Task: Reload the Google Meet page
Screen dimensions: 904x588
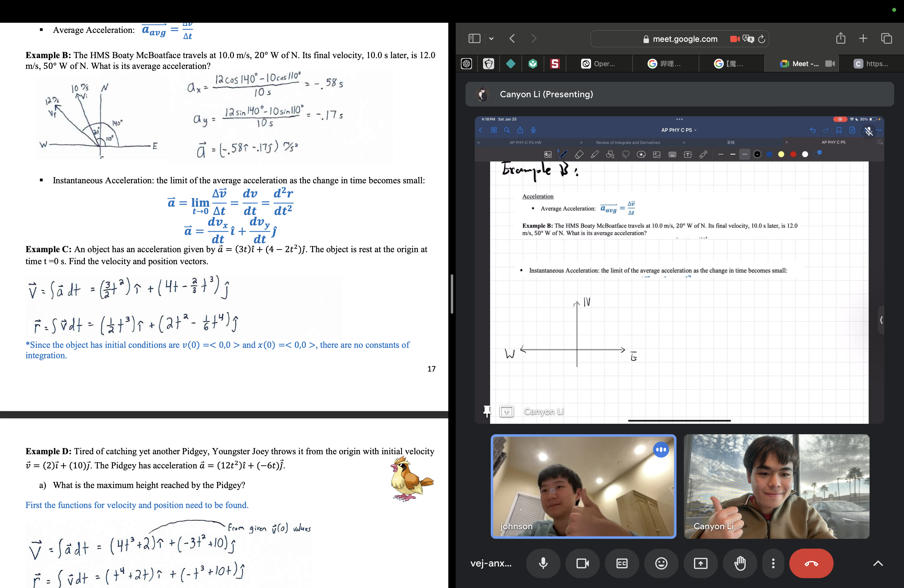Action: click(762, 39)
